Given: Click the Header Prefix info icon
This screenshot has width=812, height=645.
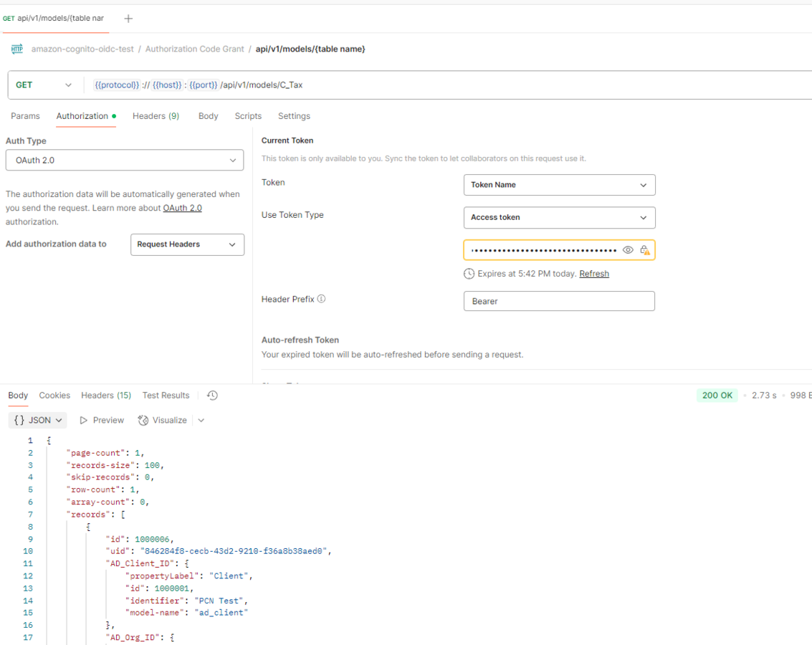Looking at the screenshot, I should pyautogui.click(x=321, y=299).
